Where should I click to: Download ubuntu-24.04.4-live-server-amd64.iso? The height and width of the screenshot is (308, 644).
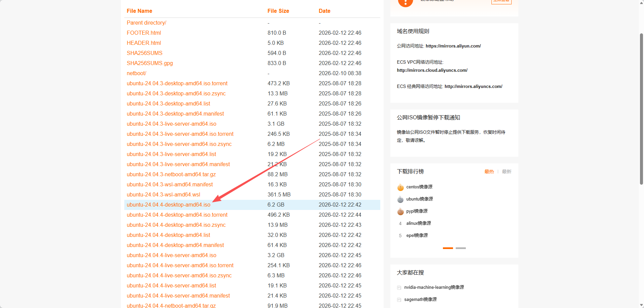pos(171,255)
